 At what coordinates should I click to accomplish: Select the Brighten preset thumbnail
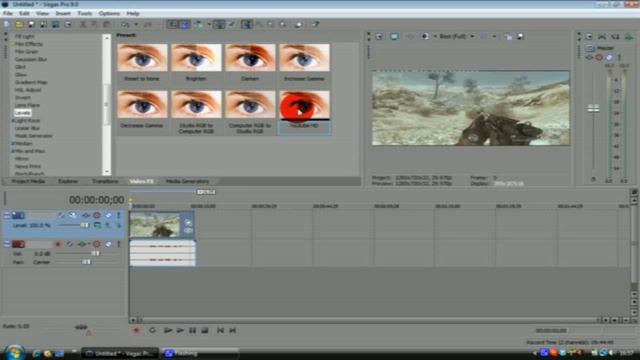pyautogui.click(x=196, y=58)
